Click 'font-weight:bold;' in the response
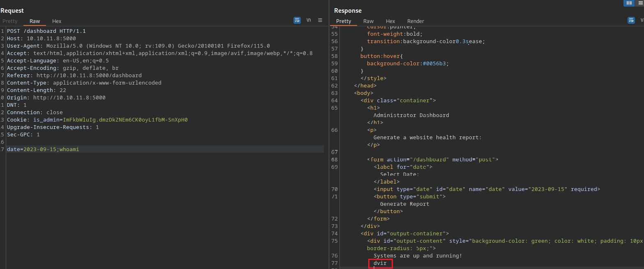This screenshot has height=269, width=644. (x=395, y=34)
